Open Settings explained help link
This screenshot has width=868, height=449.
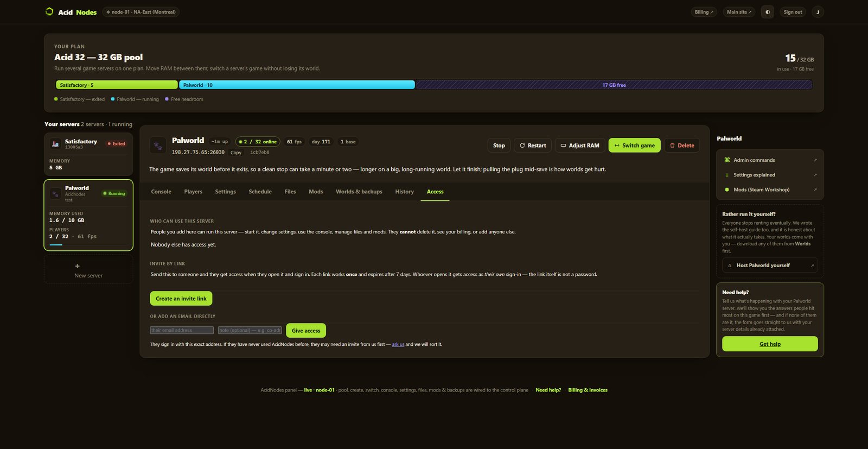click(770, 175)
